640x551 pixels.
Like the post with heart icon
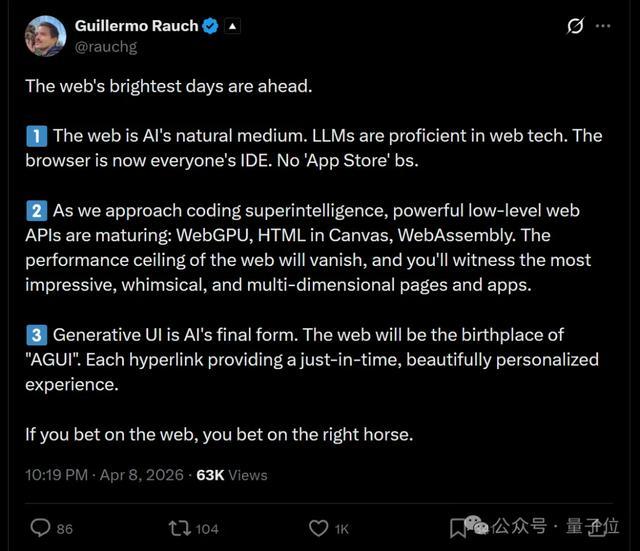[x=318, y=527]
